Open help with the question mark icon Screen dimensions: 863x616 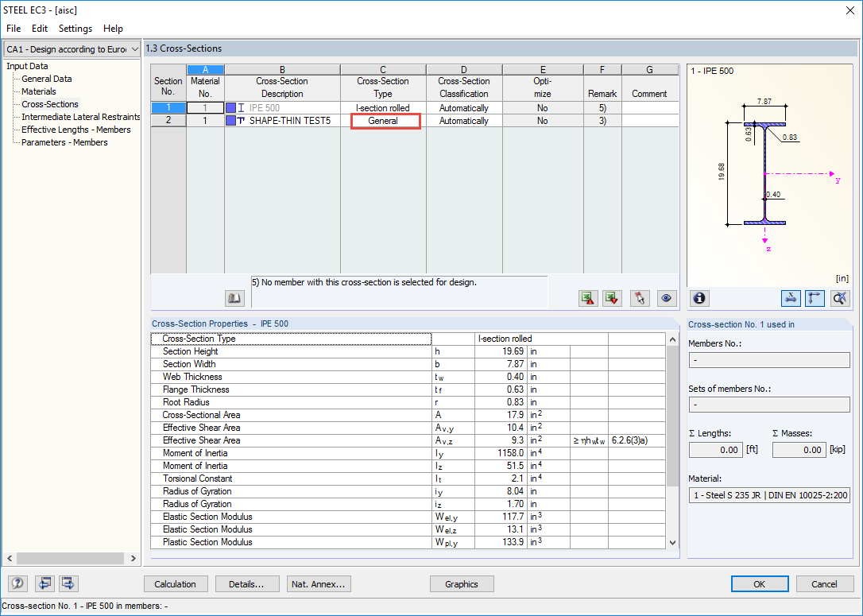[x=17, y=583]
